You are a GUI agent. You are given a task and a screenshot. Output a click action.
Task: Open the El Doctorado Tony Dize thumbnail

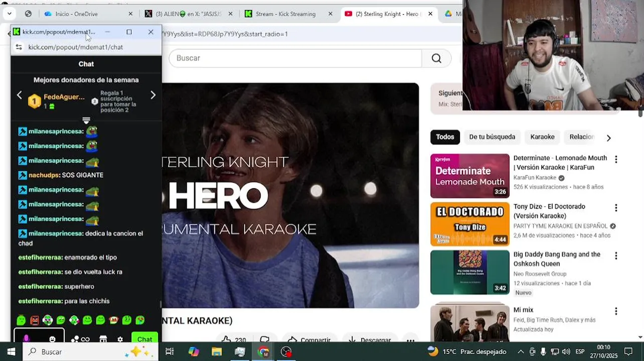coord(469,224)
